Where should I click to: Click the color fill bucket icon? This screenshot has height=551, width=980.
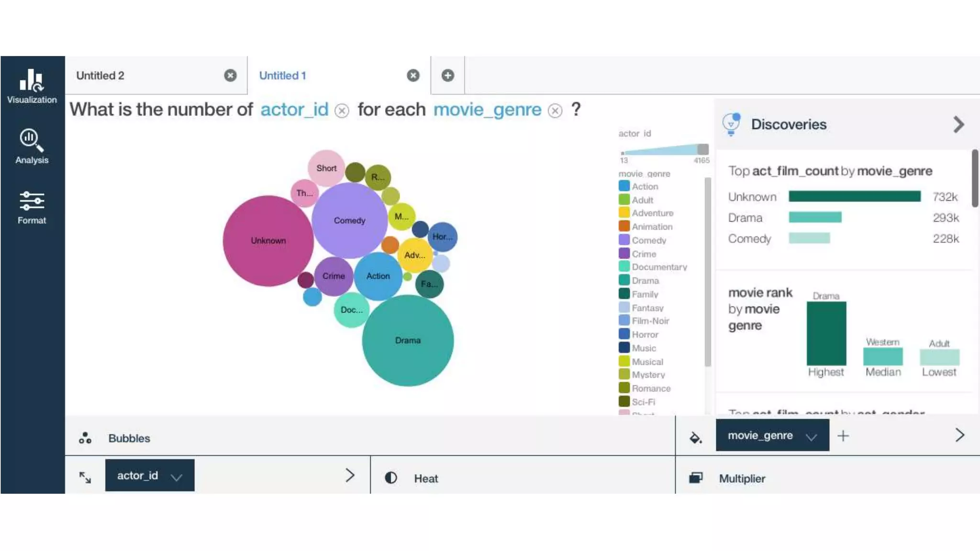click(695, 437)
